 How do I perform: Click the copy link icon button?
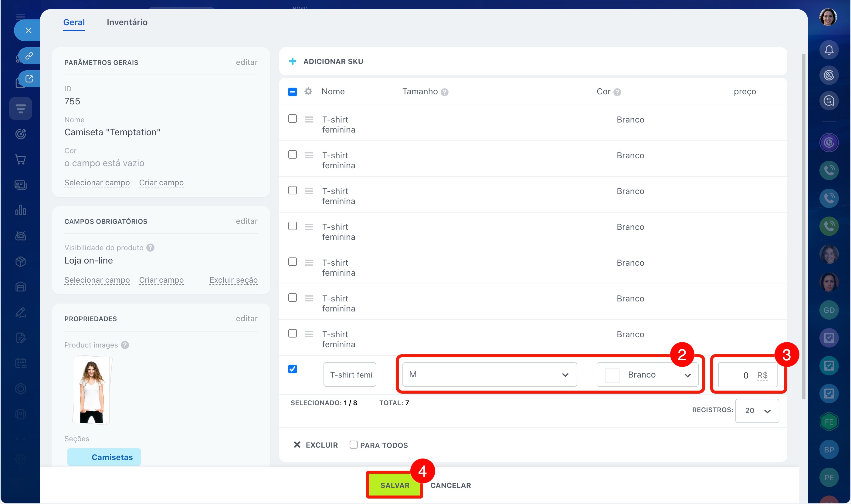(x=29, y=56)
